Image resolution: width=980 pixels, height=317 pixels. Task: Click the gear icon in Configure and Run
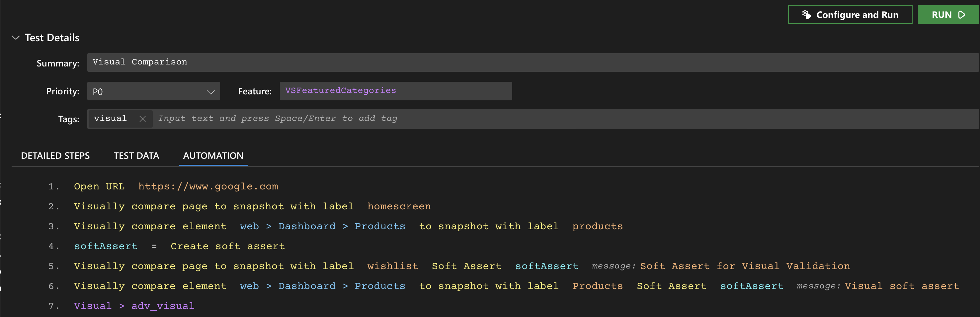806,15
